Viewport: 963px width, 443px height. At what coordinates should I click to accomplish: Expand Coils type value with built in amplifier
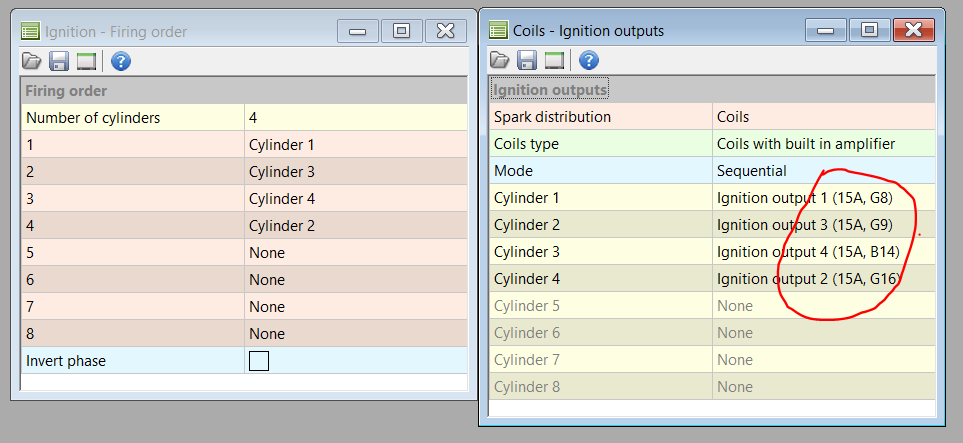pos(824,144)
